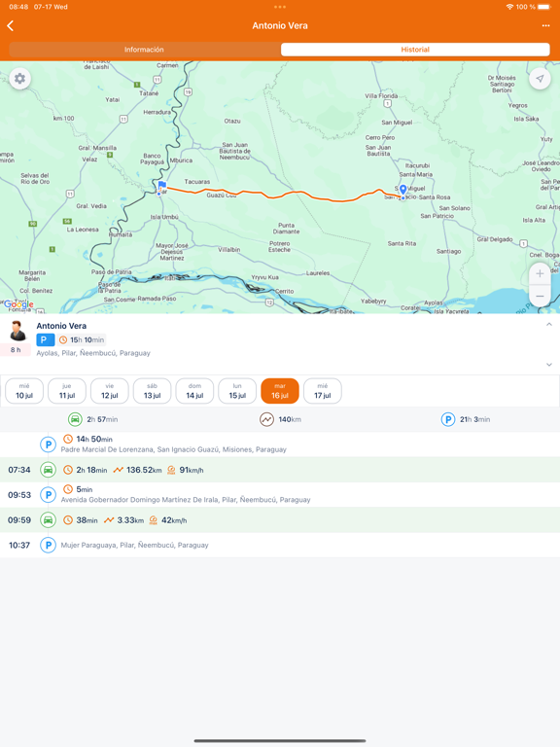The height and width of the screenshot is (747, 560).
Task: Zoom in on the map
Action: (540, 273)
